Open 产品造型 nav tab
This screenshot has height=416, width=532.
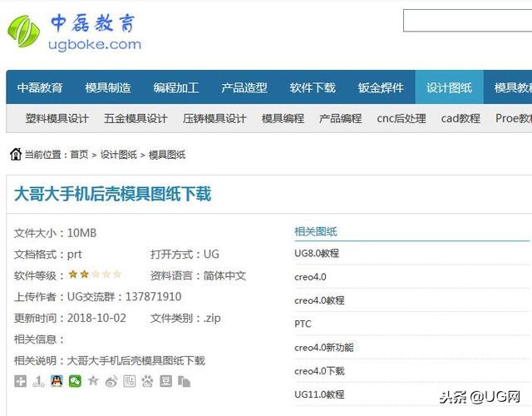pyautogui.click(x=244, y=87)
